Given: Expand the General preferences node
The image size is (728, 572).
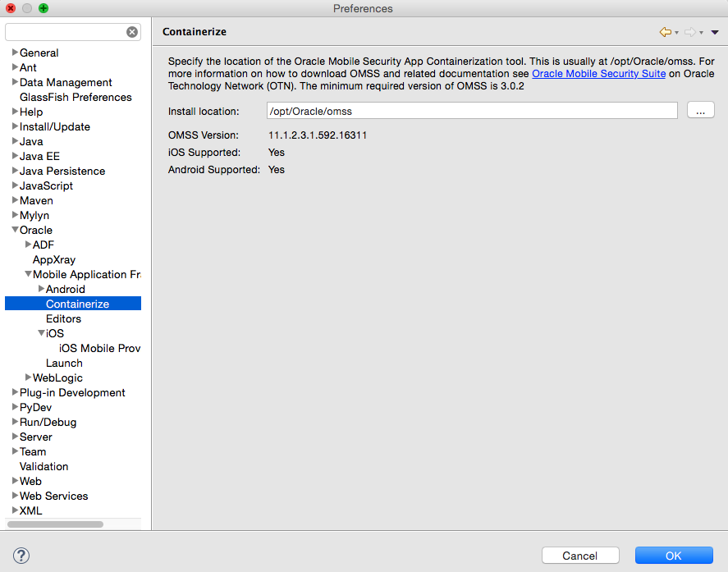Looking at the screenshot, I should click(x=15, y=52).
